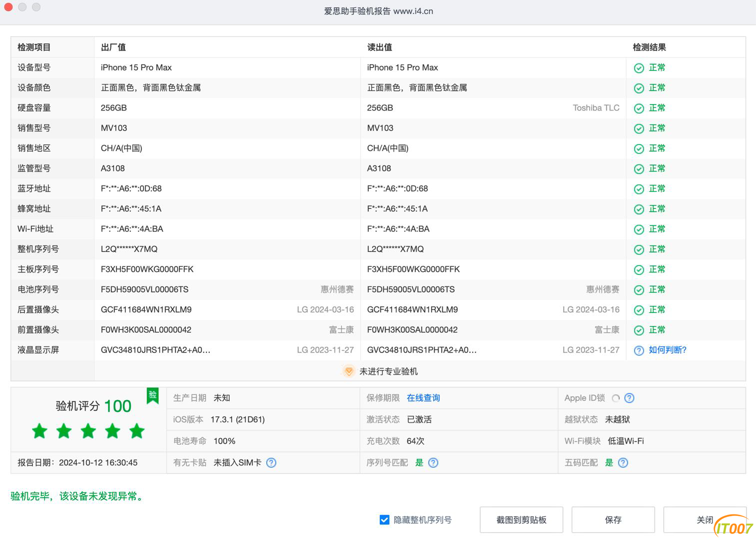Viewport: 756px width, 540px height.
Task: Click 截图到剪贴板 button
Action: tap(521, 520)
